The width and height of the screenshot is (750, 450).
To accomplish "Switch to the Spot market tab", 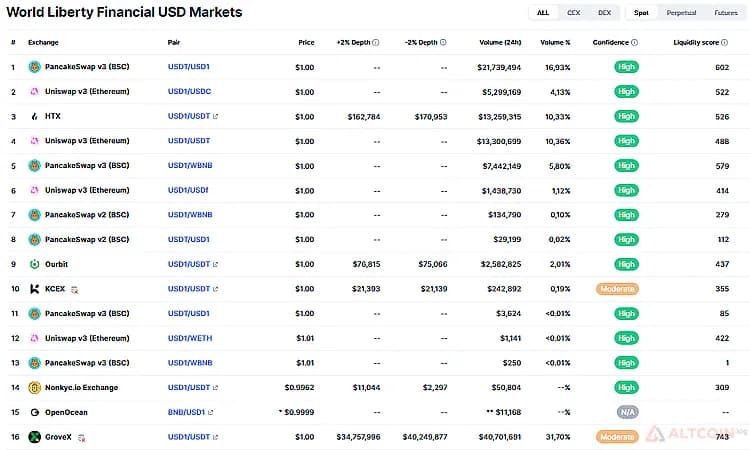I will coord(641,13).
